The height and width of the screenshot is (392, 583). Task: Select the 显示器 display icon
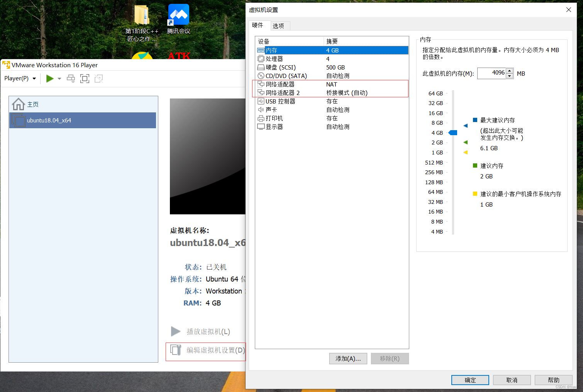pos(261,127)
